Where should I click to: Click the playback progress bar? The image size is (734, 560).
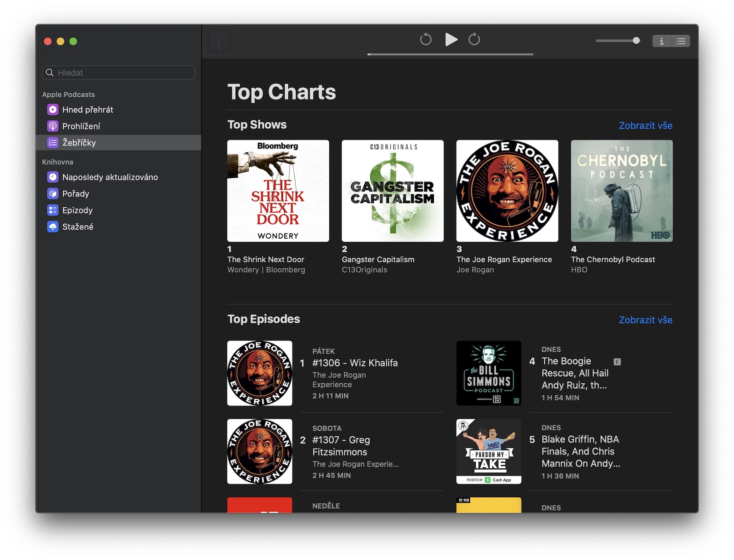tap(450, 54)
